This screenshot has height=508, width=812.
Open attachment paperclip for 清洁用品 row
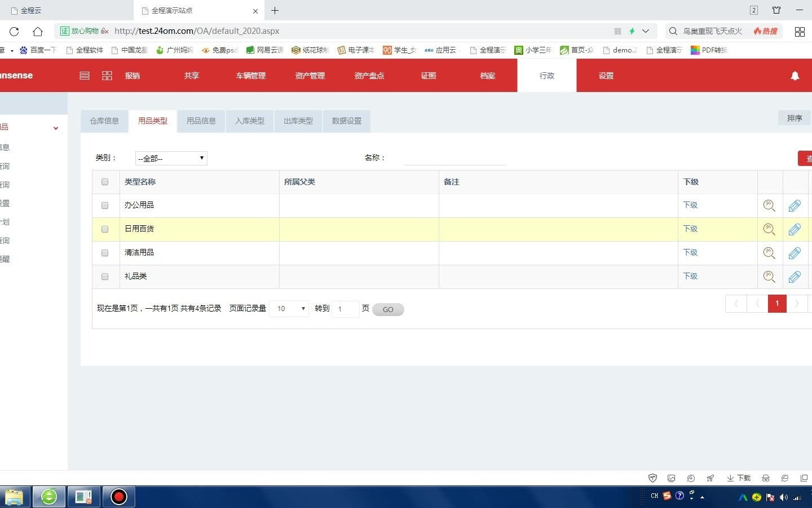pyautogui.click(x=795, y=253)
